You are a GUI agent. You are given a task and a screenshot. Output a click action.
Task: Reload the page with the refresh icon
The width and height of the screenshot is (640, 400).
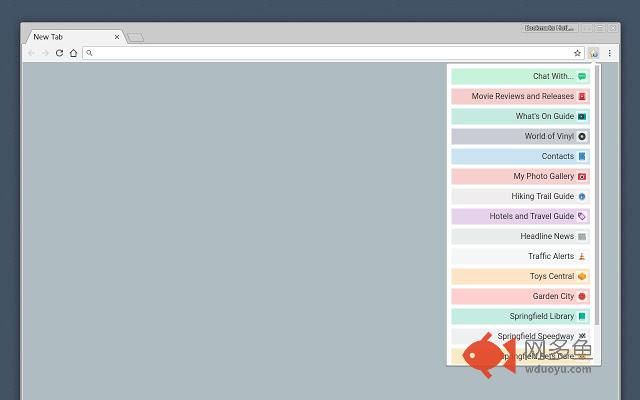[59, 53]
